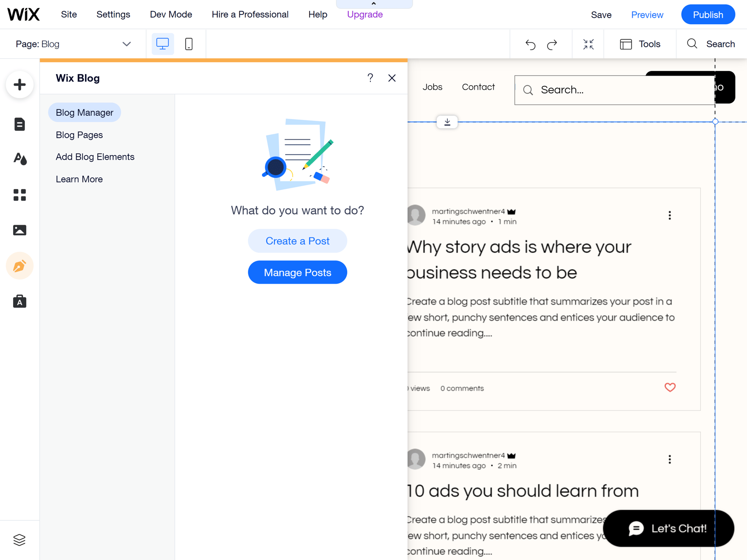Click the Redo arrow icon
Viewport: 747px width, 560px height.
pos(552,44)
